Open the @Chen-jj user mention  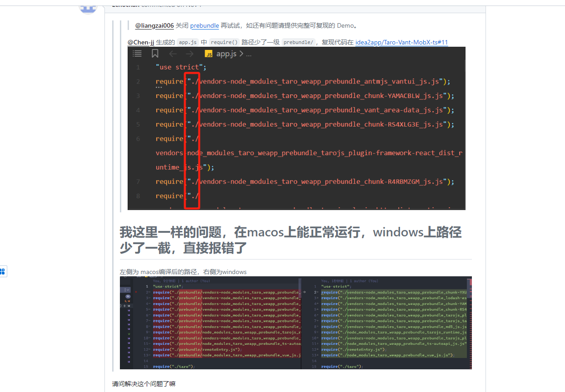141,42
